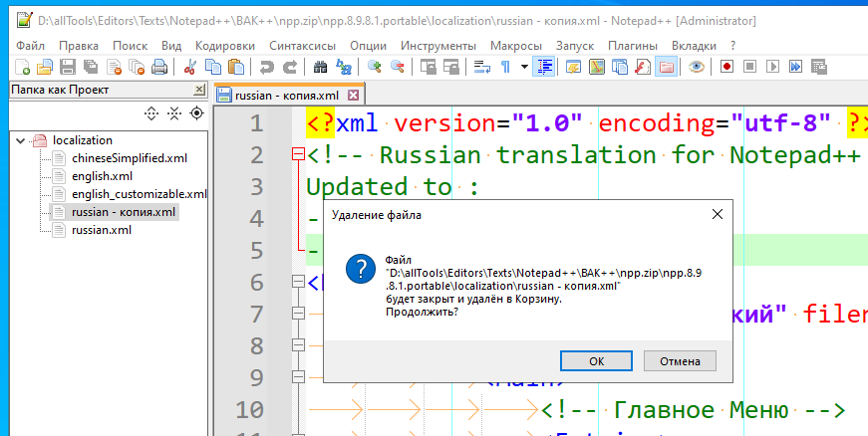Unfold all folders in the project panel
The image size is (868, 436).
[x=151, y=113]
